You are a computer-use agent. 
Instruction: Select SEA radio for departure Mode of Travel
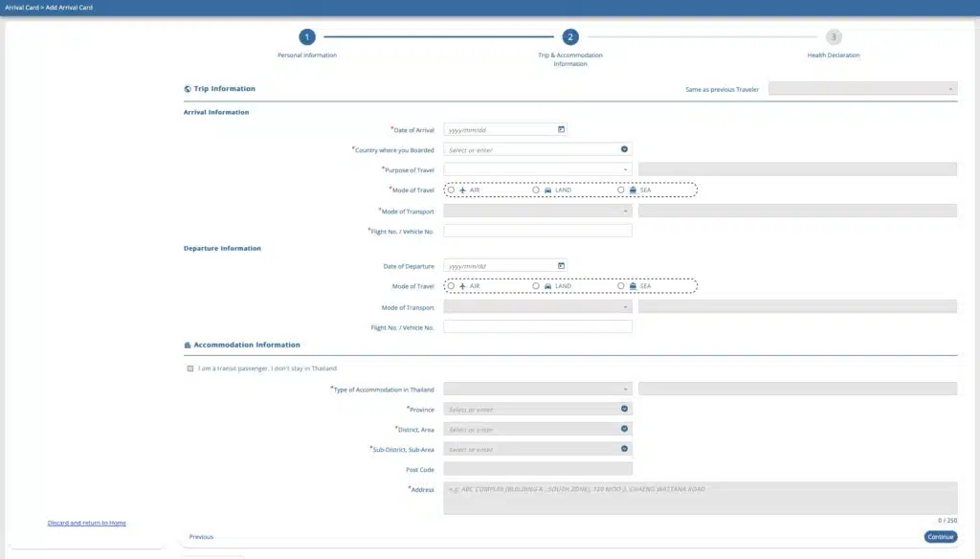click(x=620, y=286)
